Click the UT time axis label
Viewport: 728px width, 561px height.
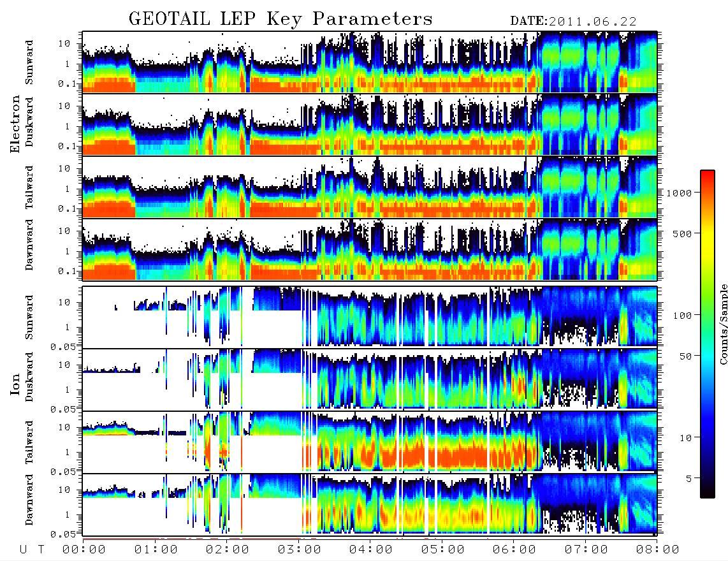coord(32,550)
